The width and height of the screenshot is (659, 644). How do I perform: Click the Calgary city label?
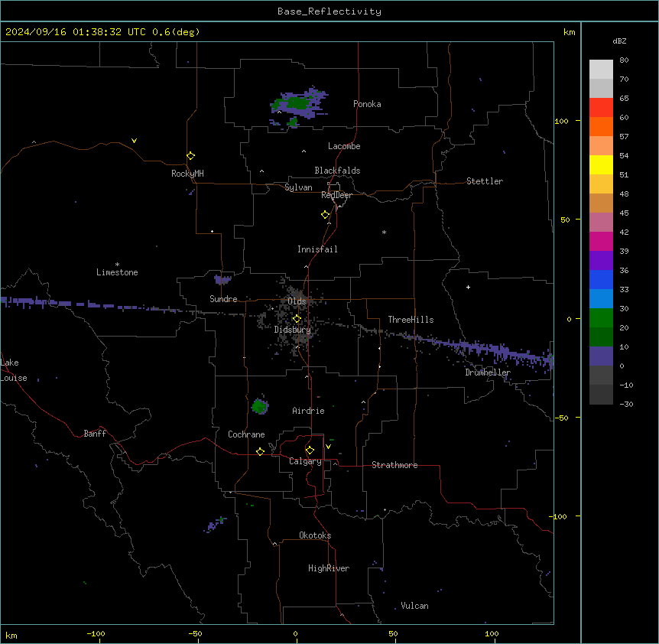pos(305,461)
